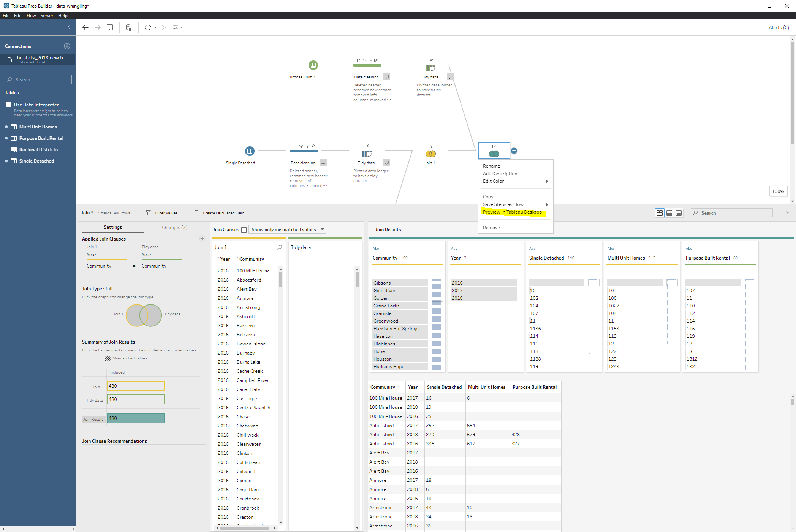Click the Search field in Connections pane
Viewport: 796px width, 532px height.
pos(38,79)
